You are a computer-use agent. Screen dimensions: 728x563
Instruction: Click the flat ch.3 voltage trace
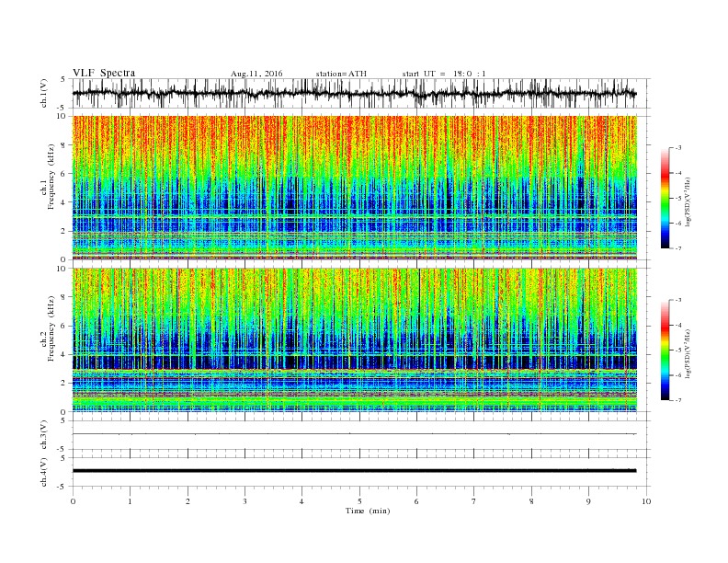click(354, 434)
